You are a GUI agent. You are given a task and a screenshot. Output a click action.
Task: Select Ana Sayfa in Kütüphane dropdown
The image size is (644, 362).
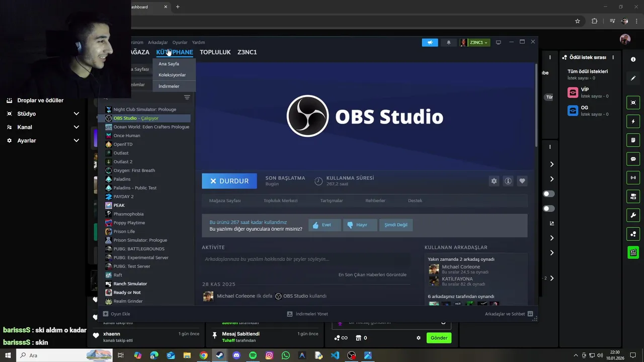(169, 64)
